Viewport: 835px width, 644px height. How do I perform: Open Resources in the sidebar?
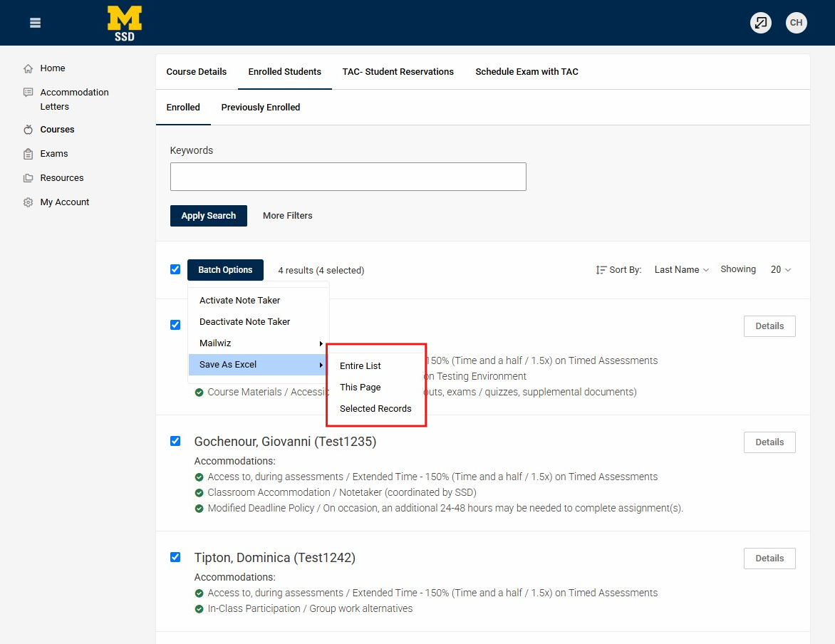coord(62,178)
